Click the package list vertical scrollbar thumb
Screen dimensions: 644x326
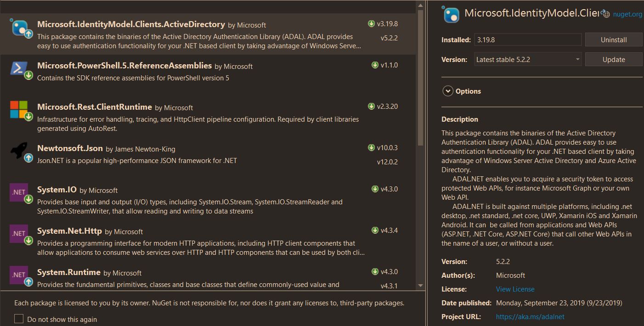tap(420, 77)
